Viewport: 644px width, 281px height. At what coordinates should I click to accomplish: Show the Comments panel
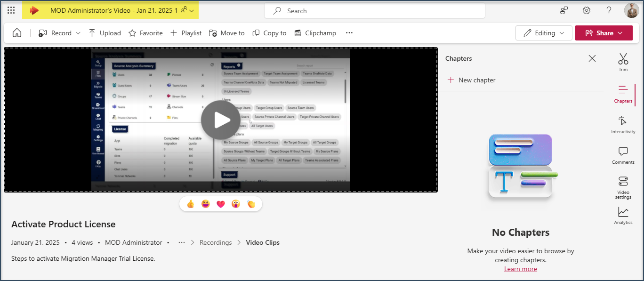(x=623, y=156)
